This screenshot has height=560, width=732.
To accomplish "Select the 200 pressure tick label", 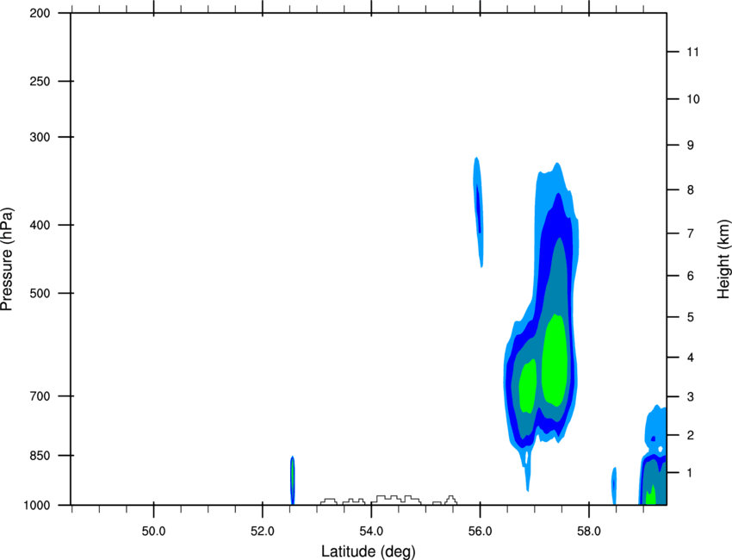I will (40, 13).
